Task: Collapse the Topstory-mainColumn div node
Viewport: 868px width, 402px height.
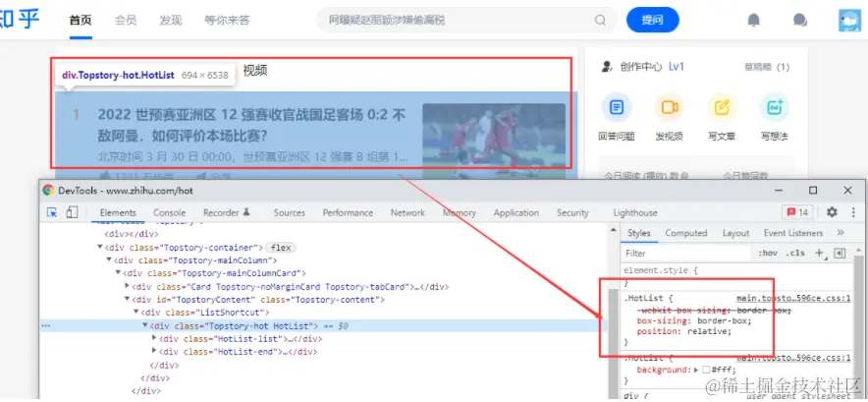Action: tap(109, 260)
